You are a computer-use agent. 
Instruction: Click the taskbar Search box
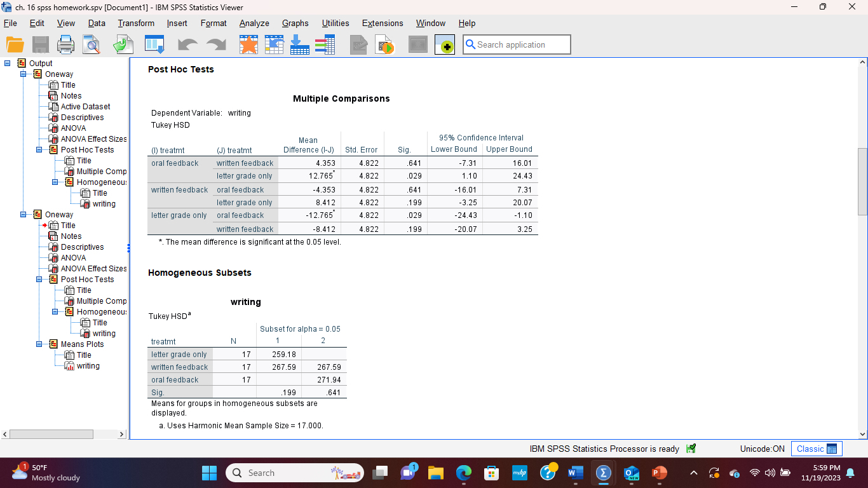tap(295, 473)
